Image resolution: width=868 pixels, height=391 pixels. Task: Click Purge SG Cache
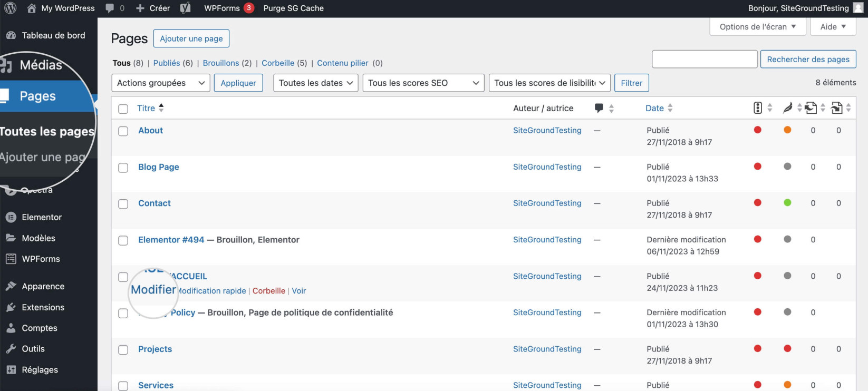click(x=294, y=8)
